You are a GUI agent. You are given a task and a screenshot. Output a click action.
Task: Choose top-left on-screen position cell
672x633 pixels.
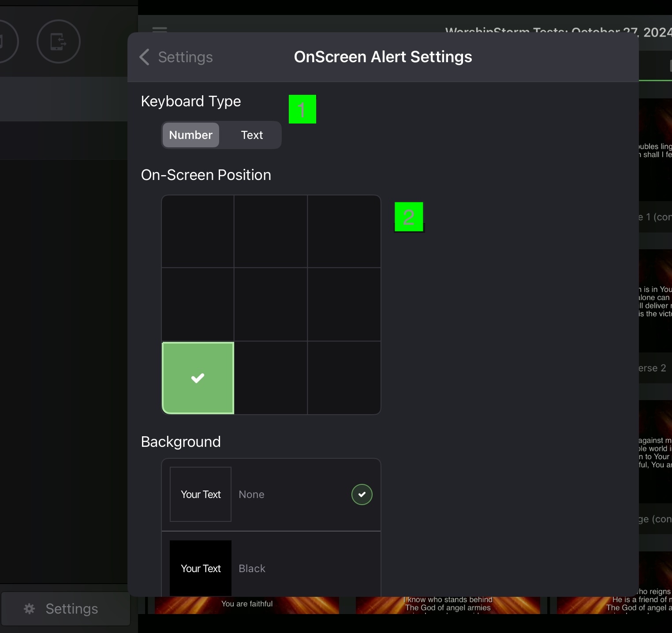(x=198, y=231)
